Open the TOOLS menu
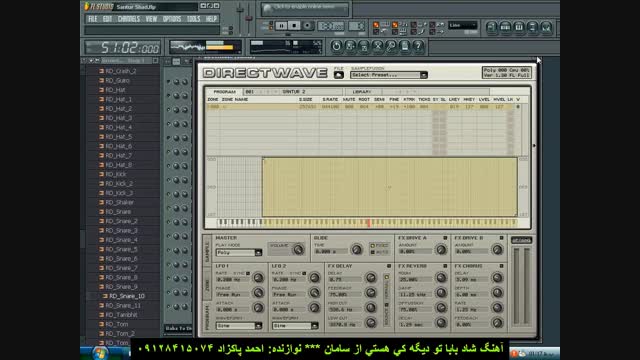 pyautogui.click(x=193, y=19)
